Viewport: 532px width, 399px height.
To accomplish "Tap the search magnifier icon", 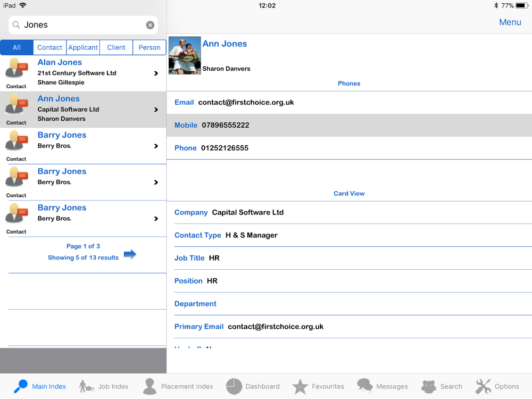I will tap(16, 25).
